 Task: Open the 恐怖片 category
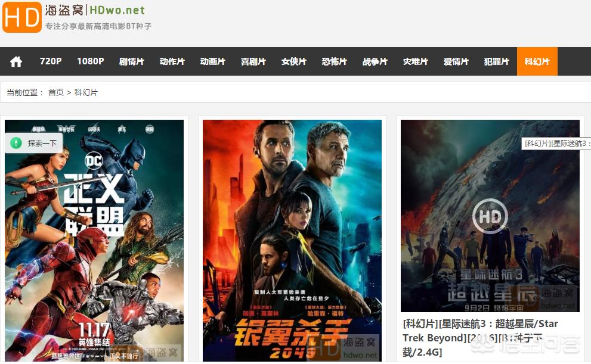click(335, 61)
